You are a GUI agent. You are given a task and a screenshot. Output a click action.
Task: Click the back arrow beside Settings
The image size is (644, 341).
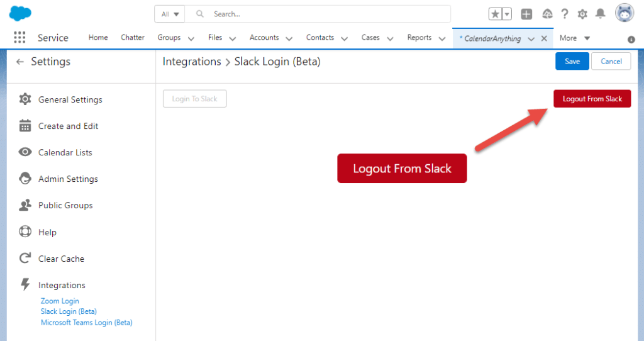[19, 62]
